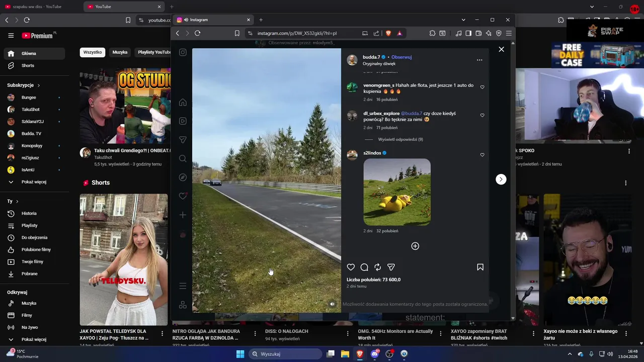Click the Wyszukaj taskbar search box
The width and height of the screenshot is (644, 362).
click(x=285, y=354)
